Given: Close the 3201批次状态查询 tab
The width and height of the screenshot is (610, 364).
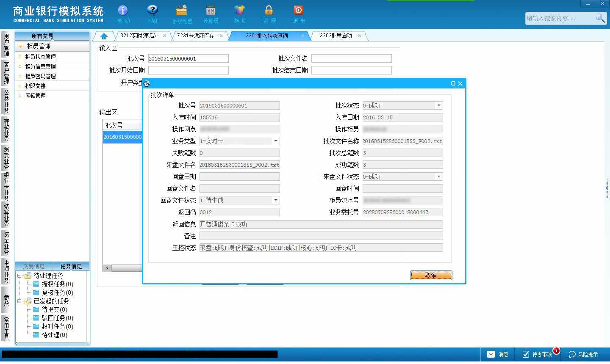Looking at the screenshot, I should pyautogui.click(x=302, y=36).
